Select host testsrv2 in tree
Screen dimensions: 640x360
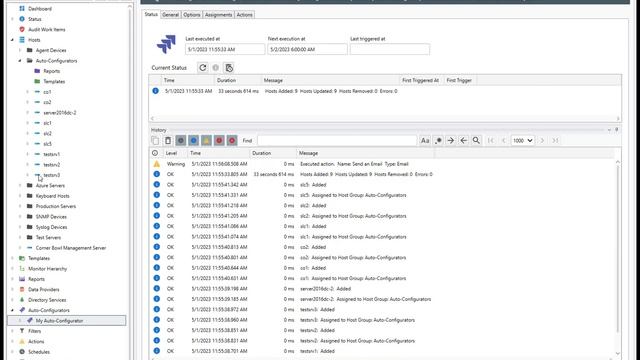[51, 164]
